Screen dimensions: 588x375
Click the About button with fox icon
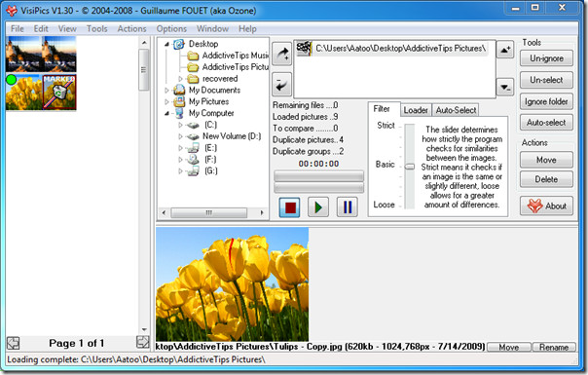click(x=546, y=206)
